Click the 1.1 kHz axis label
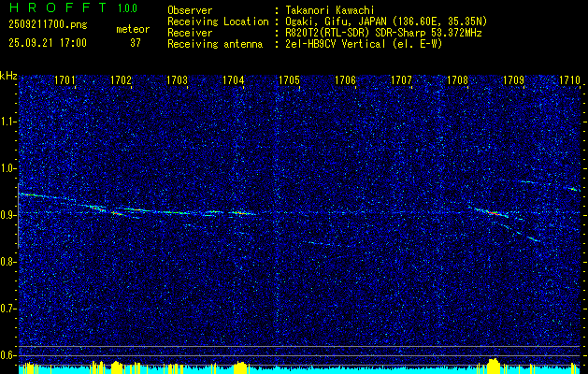 pos(7,122)
